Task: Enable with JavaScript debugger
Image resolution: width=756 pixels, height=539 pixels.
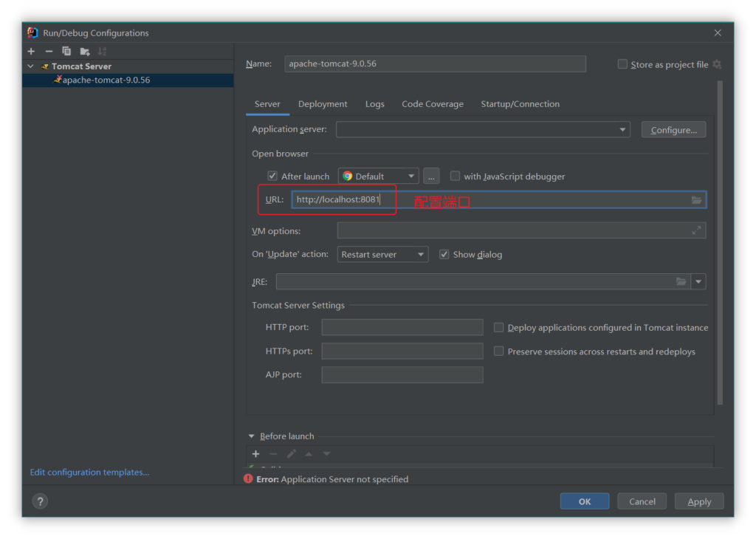Action: tap(455, 176)
